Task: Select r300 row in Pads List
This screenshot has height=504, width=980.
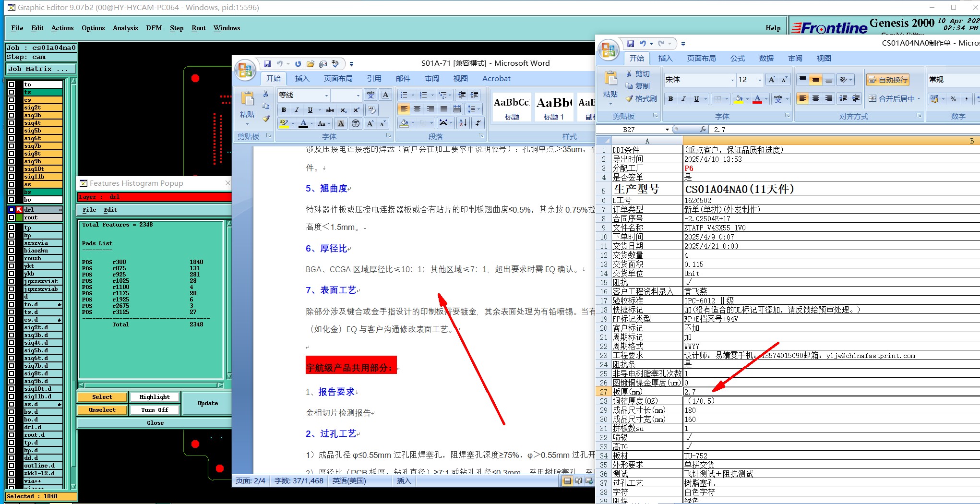Action: point(143,262)
